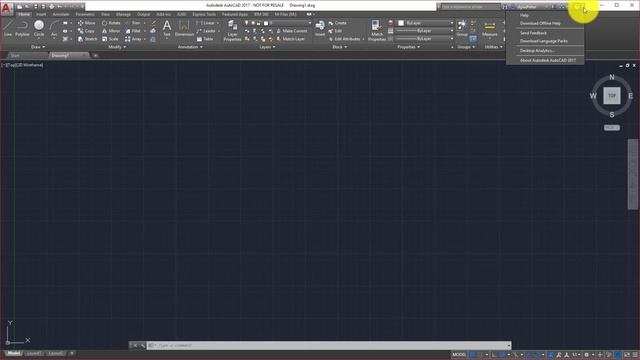Click Make Current layer
The width and height of the screenshot is (640, 360).
coord(291,31)
